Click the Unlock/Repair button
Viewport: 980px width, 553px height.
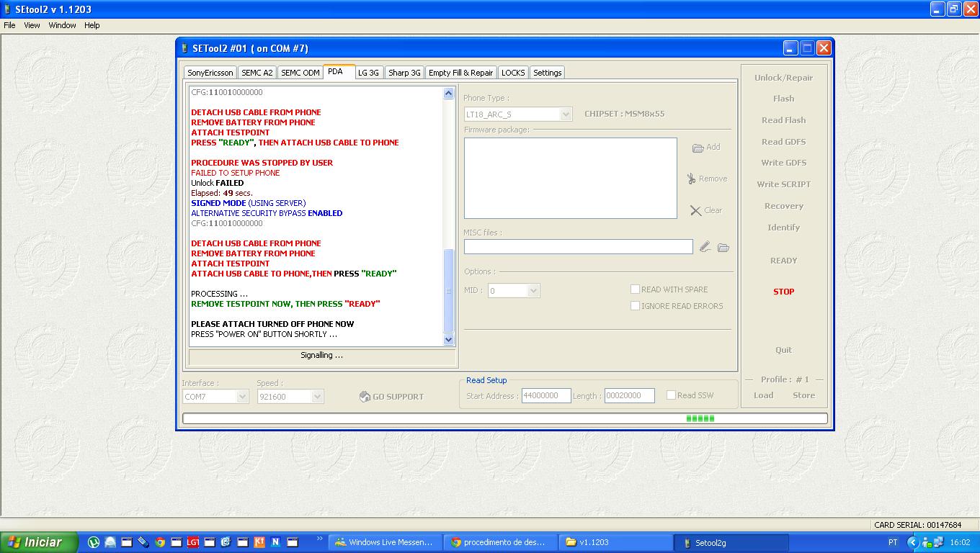click(x=784, y=78)
